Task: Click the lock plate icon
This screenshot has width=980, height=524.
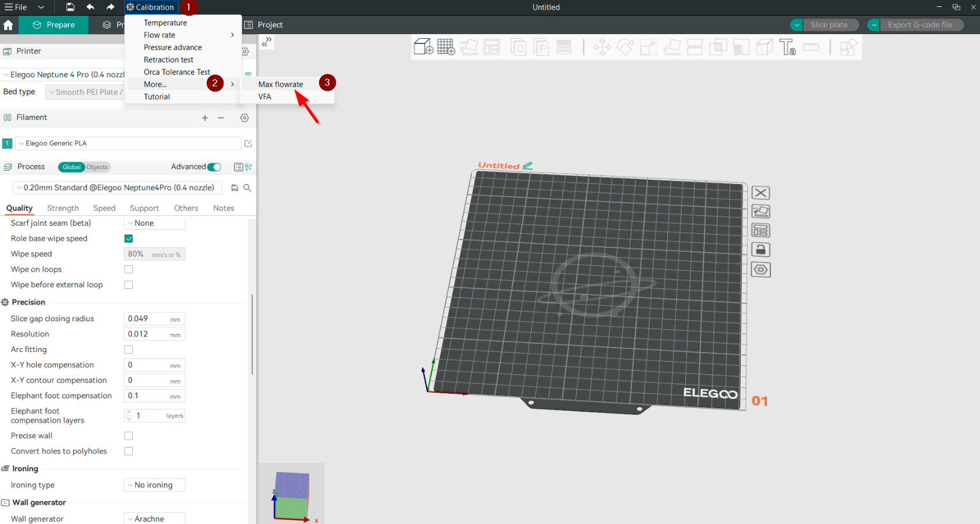Action: 760,250
